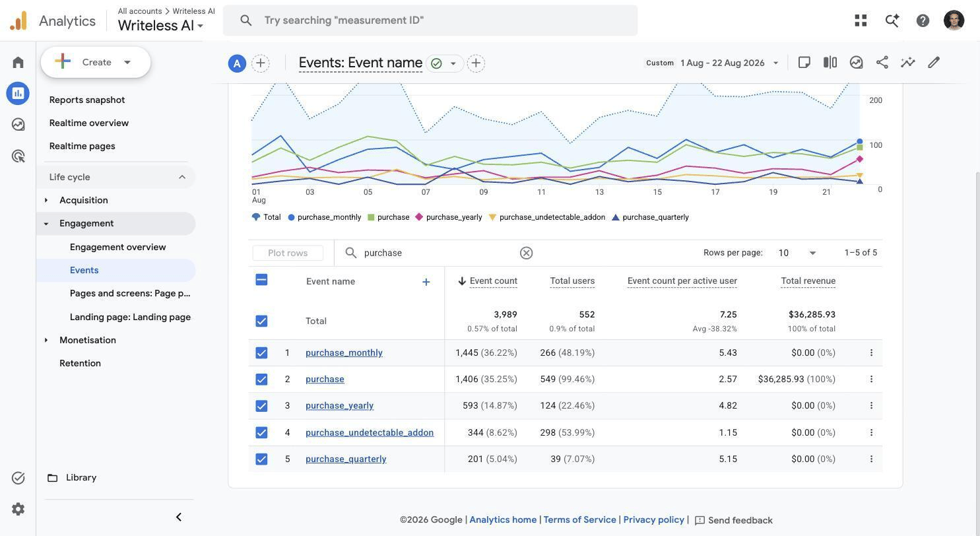The width and height of the screenshot is (980, 536).
Task: Open the purchase_quarterly event link
Action: pos(346,459)
